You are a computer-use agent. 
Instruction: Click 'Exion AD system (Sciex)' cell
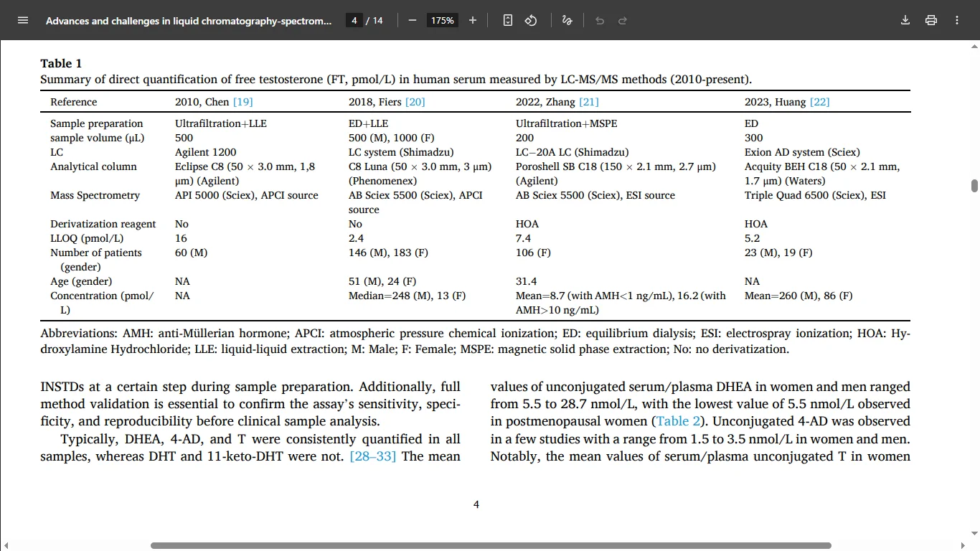802,152
